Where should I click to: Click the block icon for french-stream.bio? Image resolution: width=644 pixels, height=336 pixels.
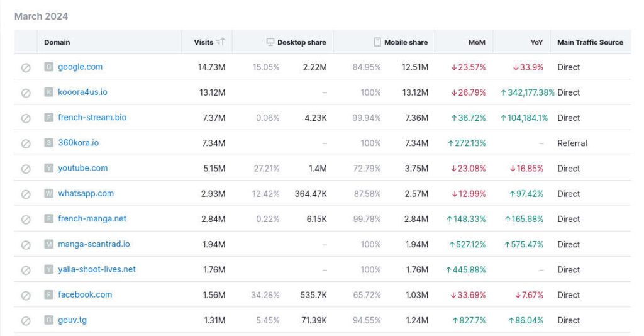26,118
